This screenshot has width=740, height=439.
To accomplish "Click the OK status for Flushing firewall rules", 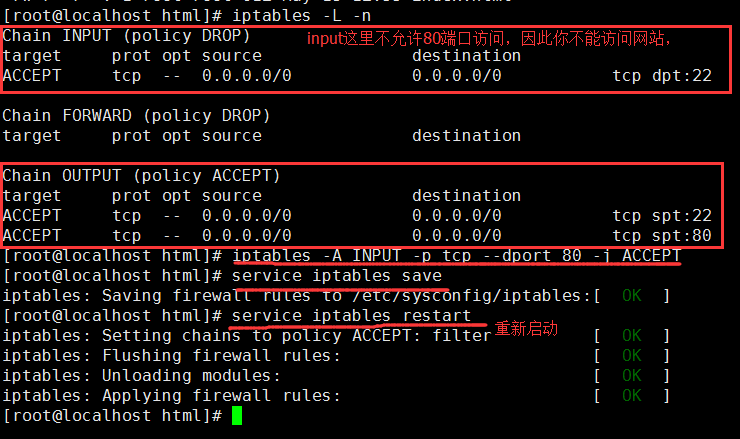I will [632, 356].
